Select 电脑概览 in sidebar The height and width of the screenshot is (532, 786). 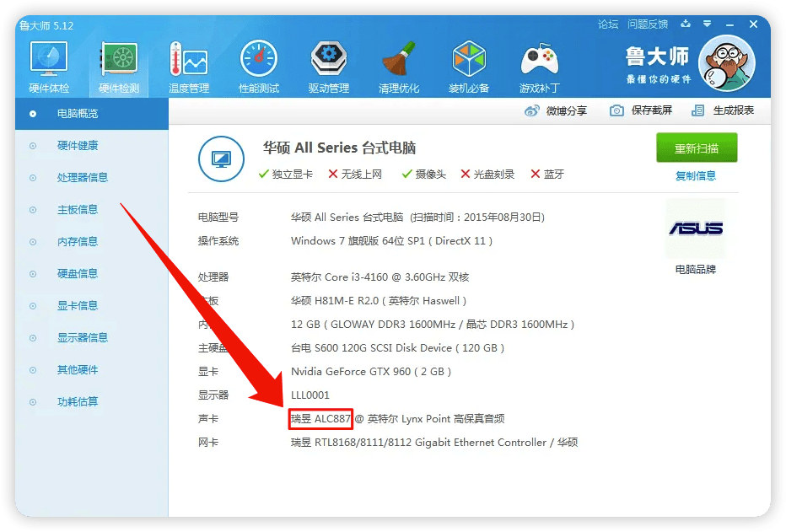pyautogui.click(x=92, y=114)
